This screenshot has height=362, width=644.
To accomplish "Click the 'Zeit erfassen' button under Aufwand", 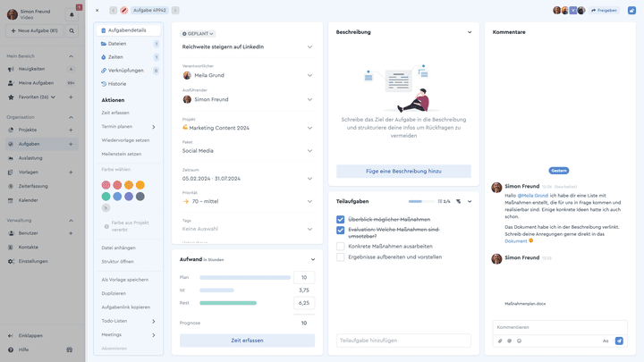I will click(247, 341).
